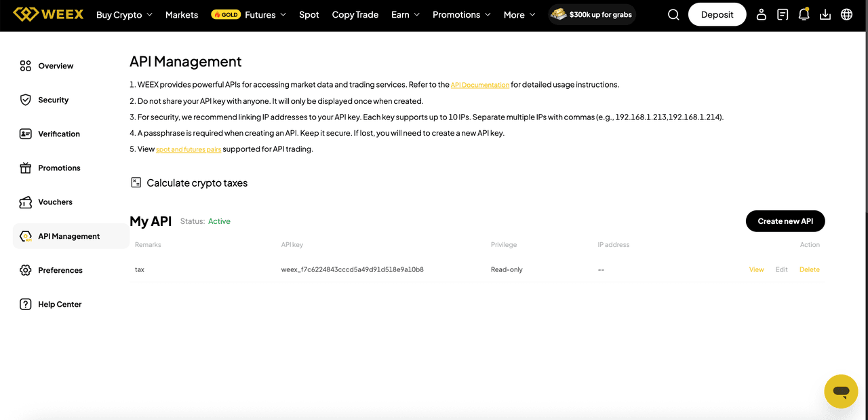Go to Markets in the top navigation
Image resolution: width=868 pixels, height=420 pixels.
pos(182,14)
